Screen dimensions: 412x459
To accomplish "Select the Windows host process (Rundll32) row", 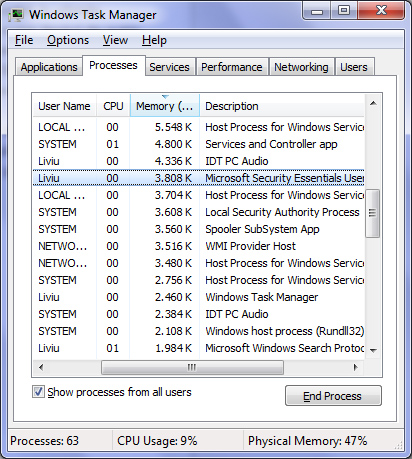I will click(x=199, y=331).
